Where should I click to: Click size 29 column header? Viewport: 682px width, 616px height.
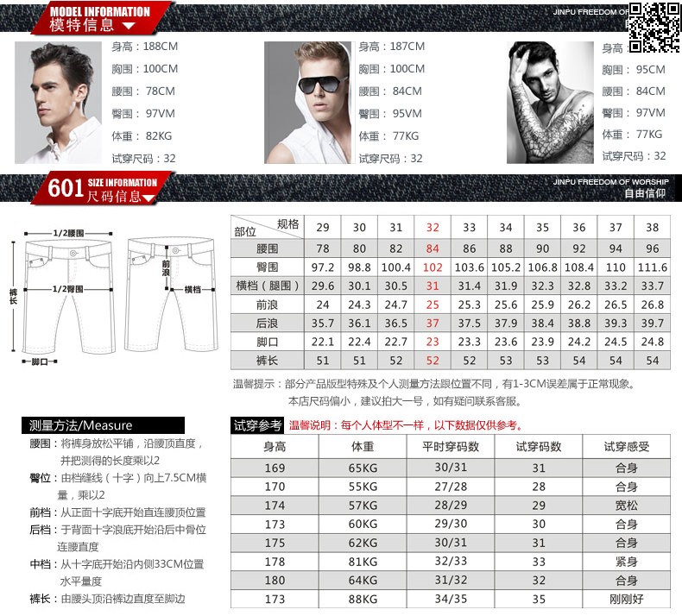(323, 228)
